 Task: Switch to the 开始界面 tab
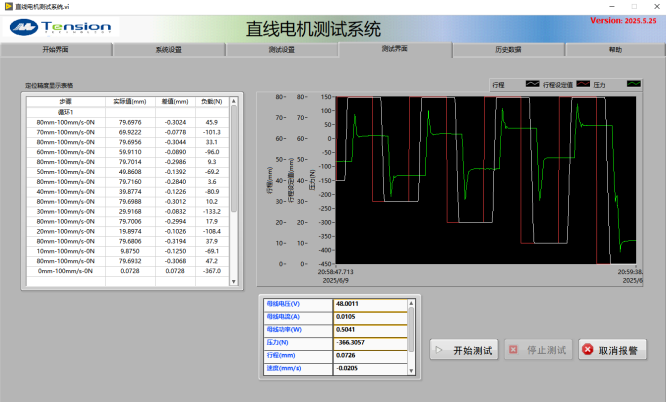pyautogui.click(x=57, y=49)
